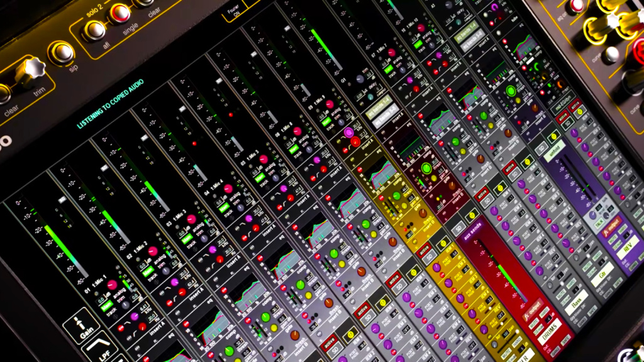Tap the DRUMS group name label
Screen dimensions: 644x362
pyautogui.click(x=548, y=332)
